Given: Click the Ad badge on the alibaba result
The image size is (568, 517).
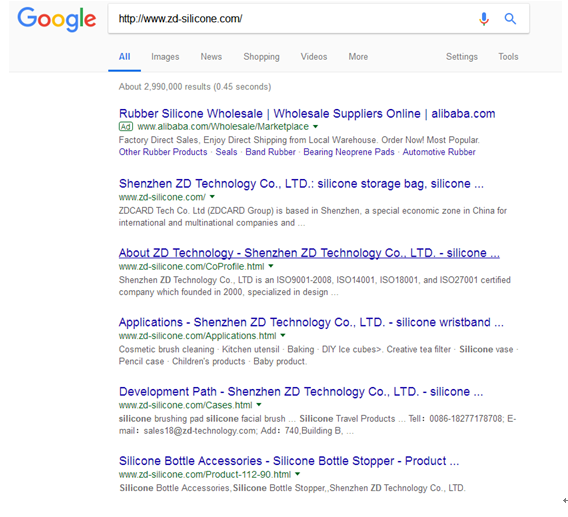Looking at the screenshot, I should tap(126, 126).
